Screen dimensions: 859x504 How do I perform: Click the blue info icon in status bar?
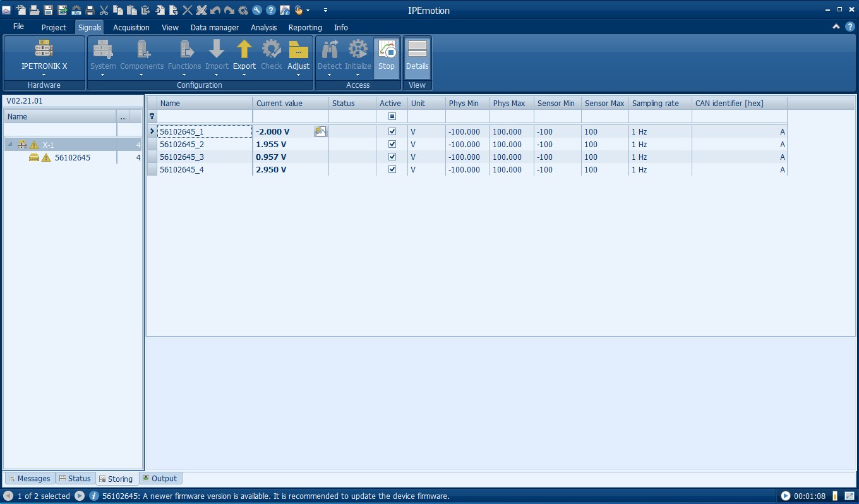[x=93, y=496]
